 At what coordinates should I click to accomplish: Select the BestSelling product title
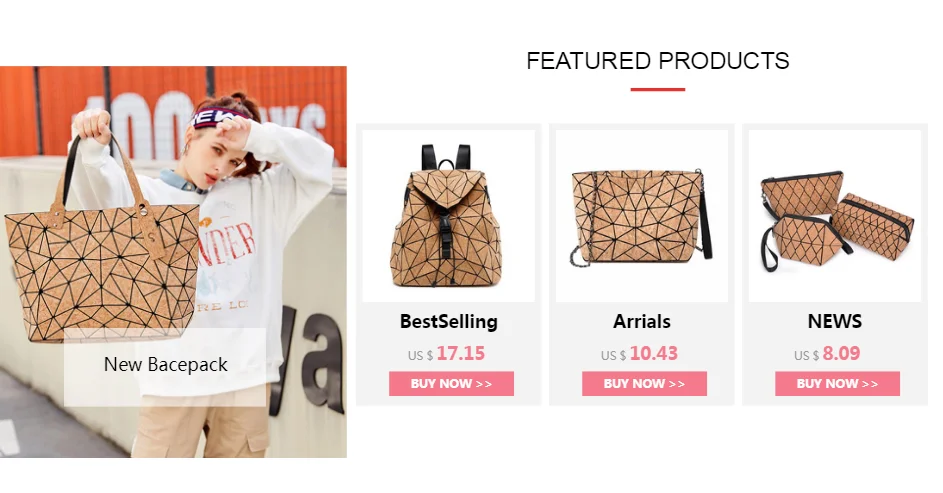[449, 321]
